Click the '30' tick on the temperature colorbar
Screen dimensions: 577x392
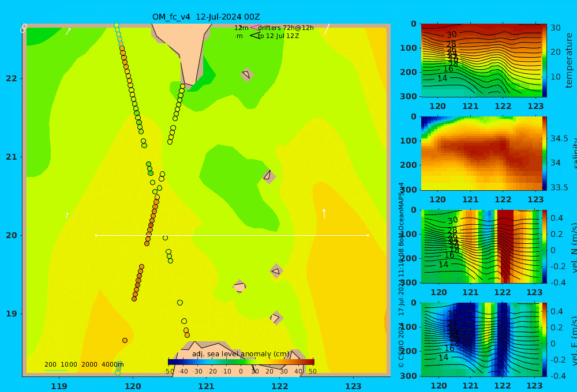555,28
